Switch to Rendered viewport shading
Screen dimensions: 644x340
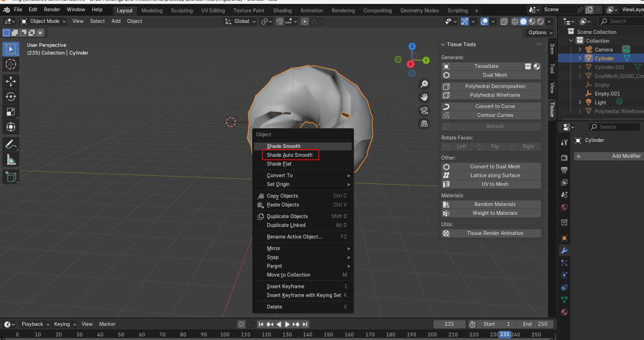coord(540,21)
